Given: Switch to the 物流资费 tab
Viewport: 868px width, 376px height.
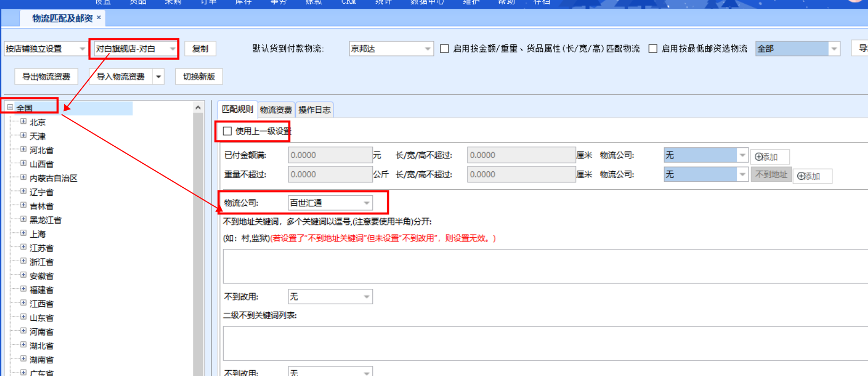Looking at the screenshot, I should click(x=276, y=110).
